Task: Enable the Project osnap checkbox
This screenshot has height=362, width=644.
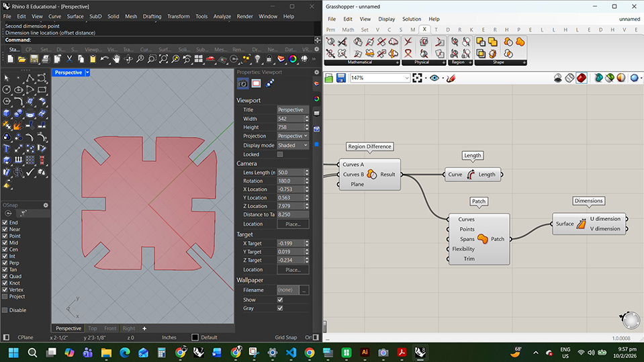Action: coord(5,296)
